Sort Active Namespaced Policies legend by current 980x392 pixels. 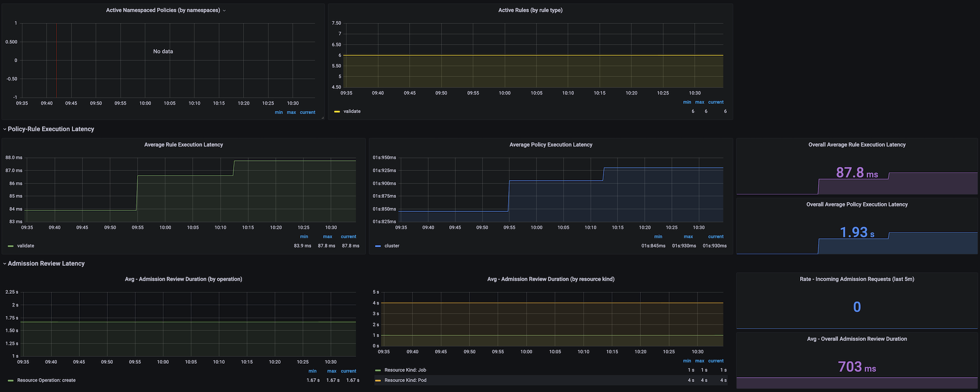tap(308, 113)
